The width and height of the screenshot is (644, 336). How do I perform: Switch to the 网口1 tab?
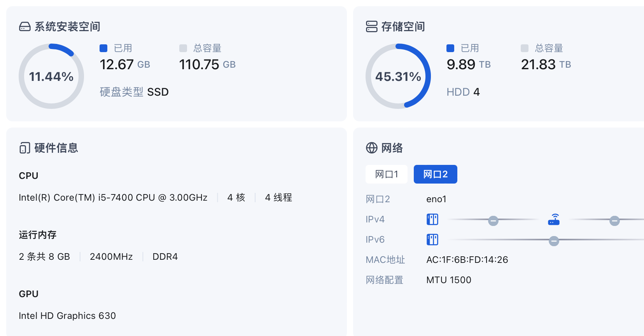pyautogui.click(x=386, y=174)
